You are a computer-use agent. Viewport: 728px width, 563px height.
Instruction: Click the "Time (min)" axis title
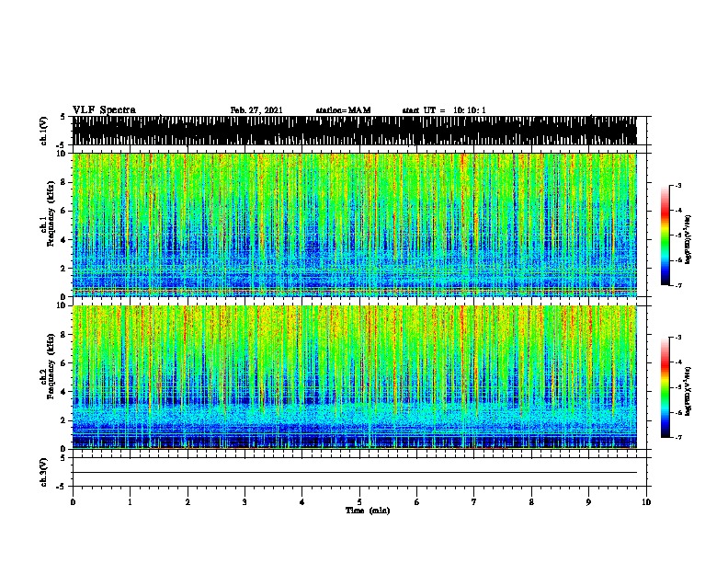[368, 511]
